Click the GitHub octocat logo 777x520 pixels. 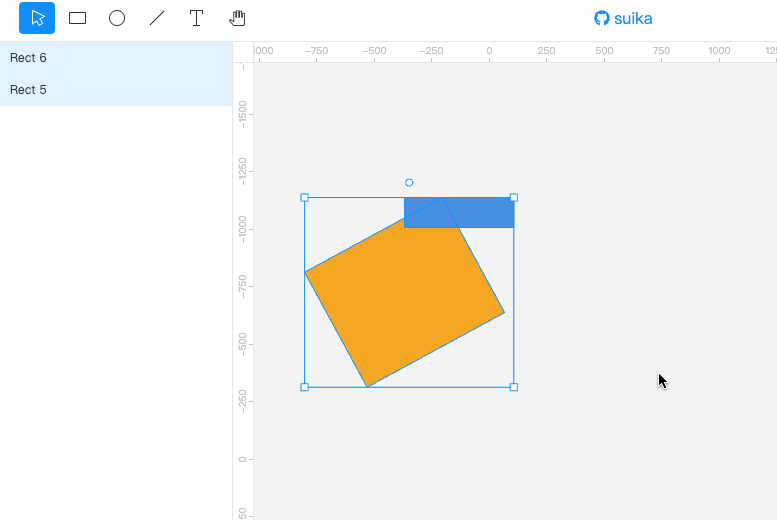pyautogui.click(x=602, y=18)
